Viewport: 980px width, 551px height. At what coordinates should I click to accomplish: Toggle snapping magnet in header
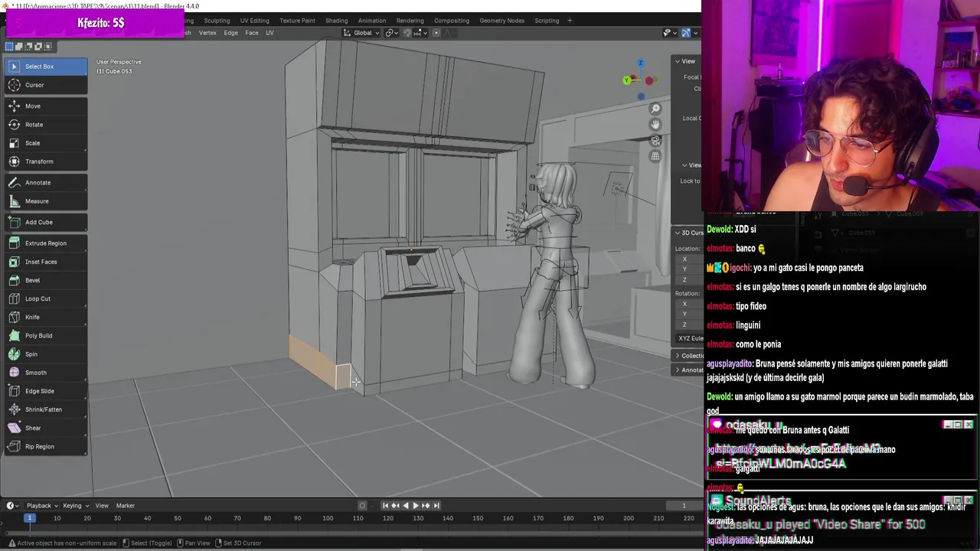click(x=407, y=33)
